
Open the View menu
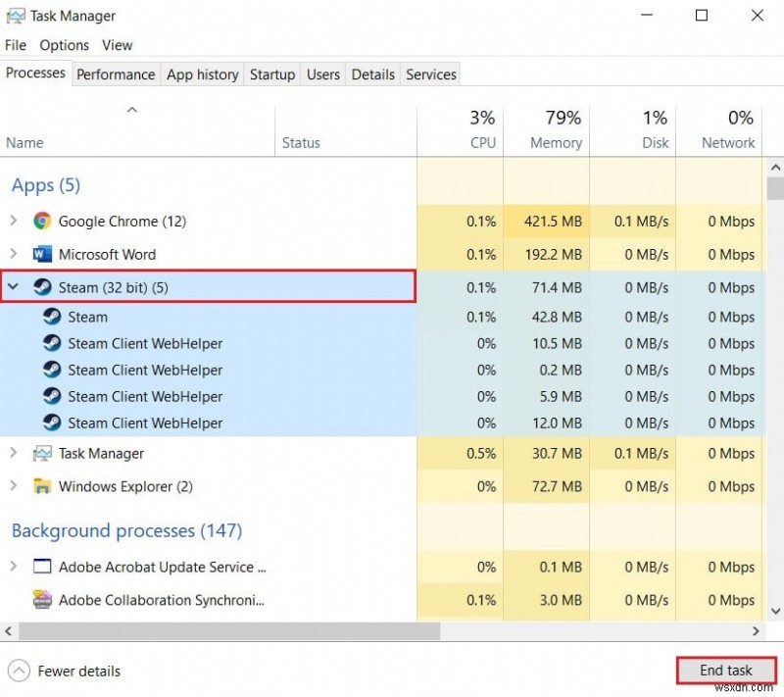pos(118,45)
